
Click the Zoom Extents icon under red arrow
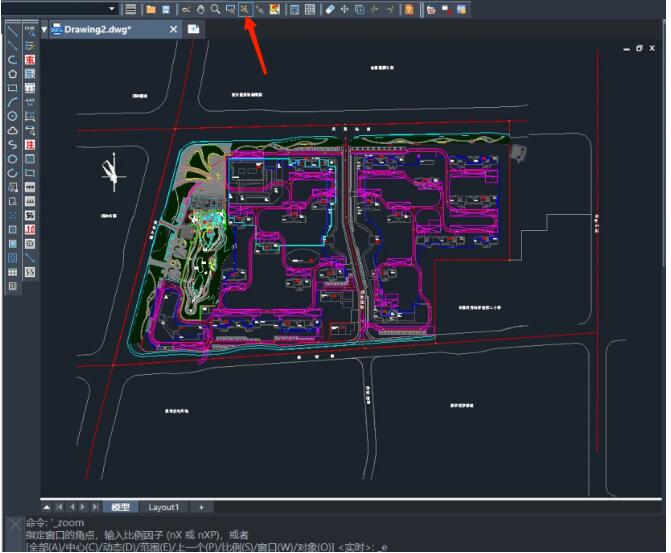point(245,9)
